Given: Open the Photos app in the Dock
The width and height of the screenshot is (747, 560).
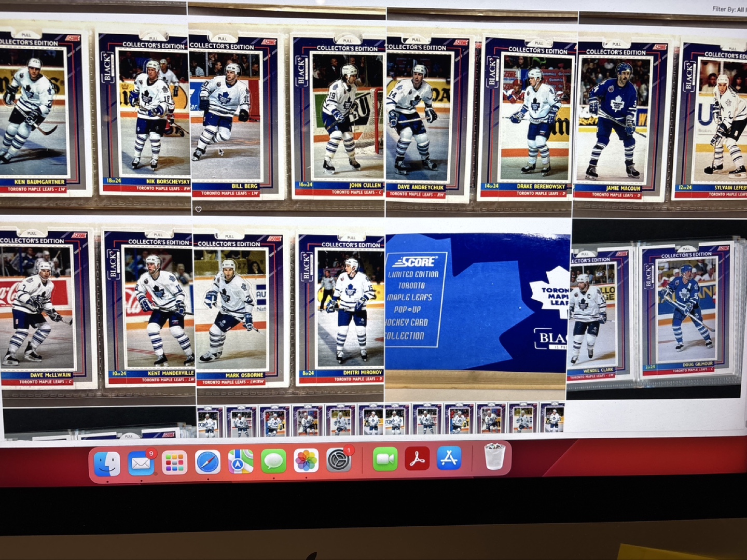Looking at the screenshot, I should click(x=306, y=463).
